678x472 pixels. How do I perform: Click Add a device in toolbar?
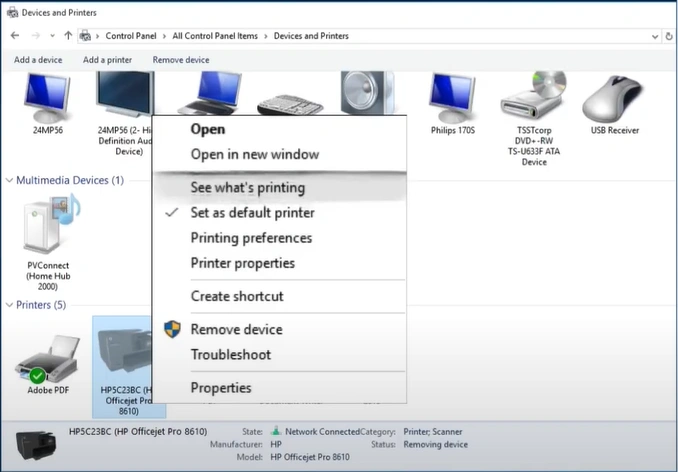[x=38, y=60]
